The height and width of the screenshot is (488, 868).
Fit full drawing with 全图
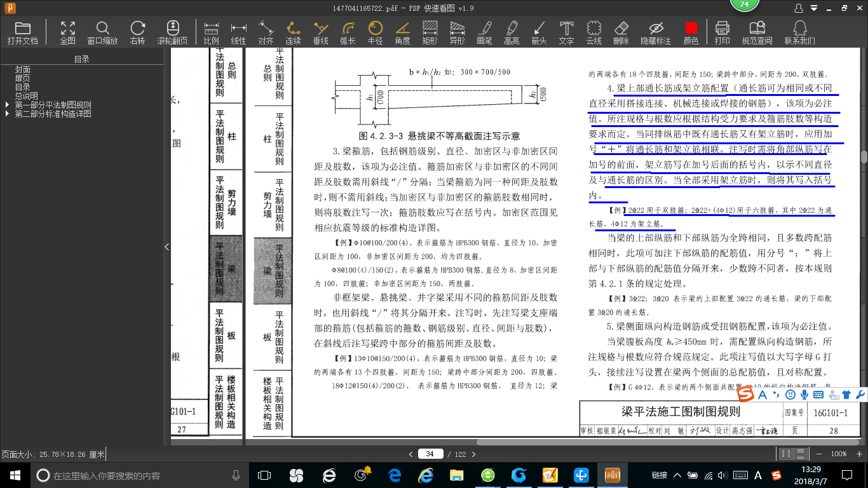click(x=68, y=32)
